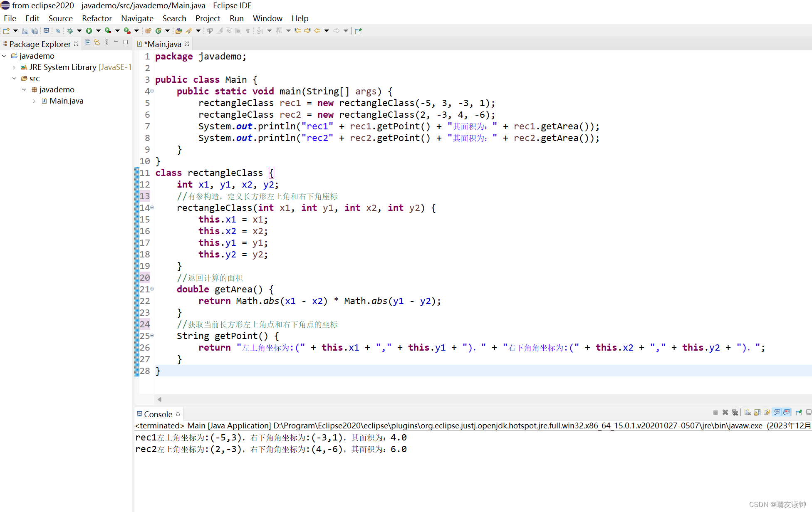Open Main.java in Package Explorer

click(x=66, y=101)
